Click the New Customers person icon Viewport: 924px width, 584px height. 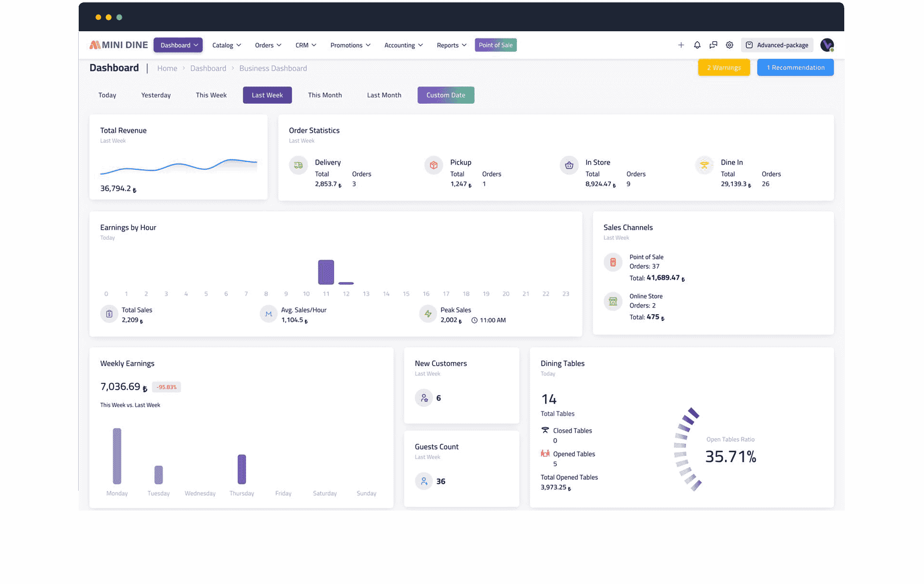pos(424,398)
